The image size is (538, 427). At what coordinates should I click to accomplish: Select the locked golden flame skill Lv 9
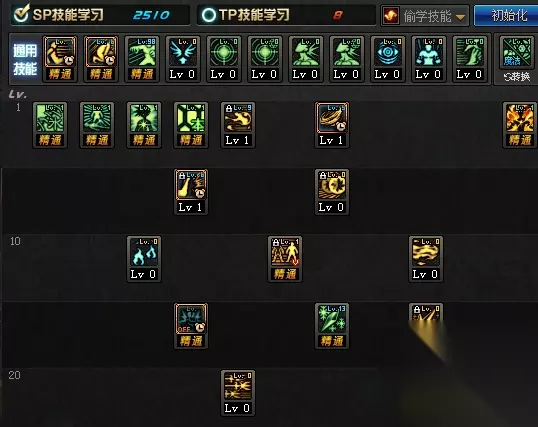point(238,118)
